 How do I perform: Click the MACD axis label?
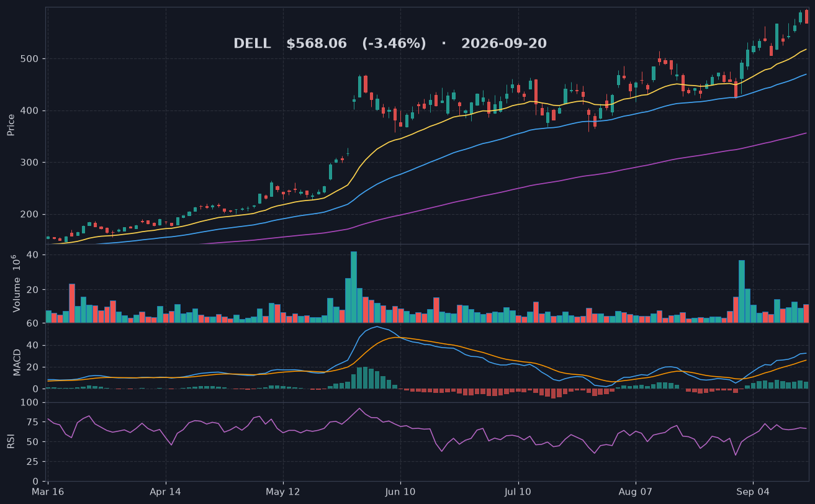[17, 362]
